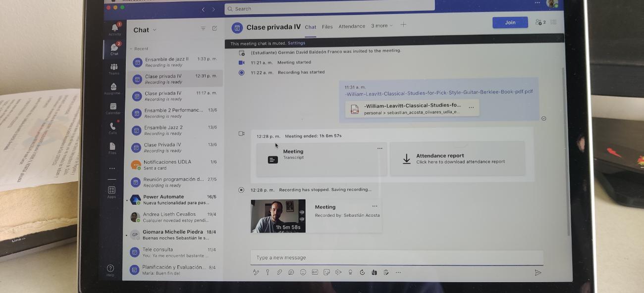Open the Activity feed in the sidebar
The width and height of the screenshot is (644, 293).
(115, 29)
